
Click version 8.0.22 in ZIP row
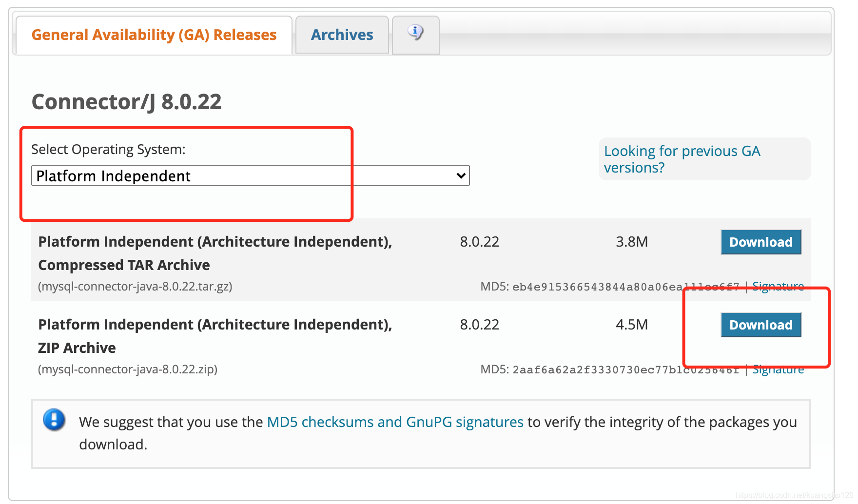click(x=480, y=325)
